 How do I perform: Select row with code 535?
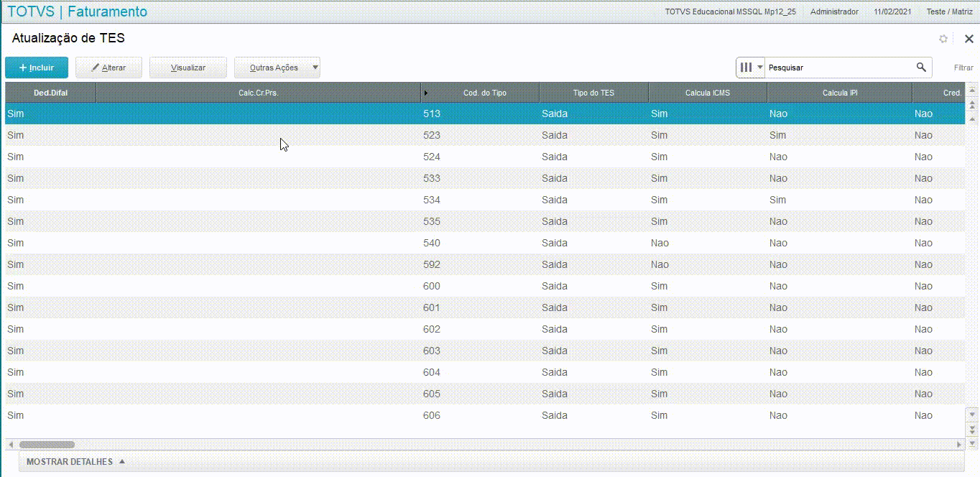coord(485,221)
